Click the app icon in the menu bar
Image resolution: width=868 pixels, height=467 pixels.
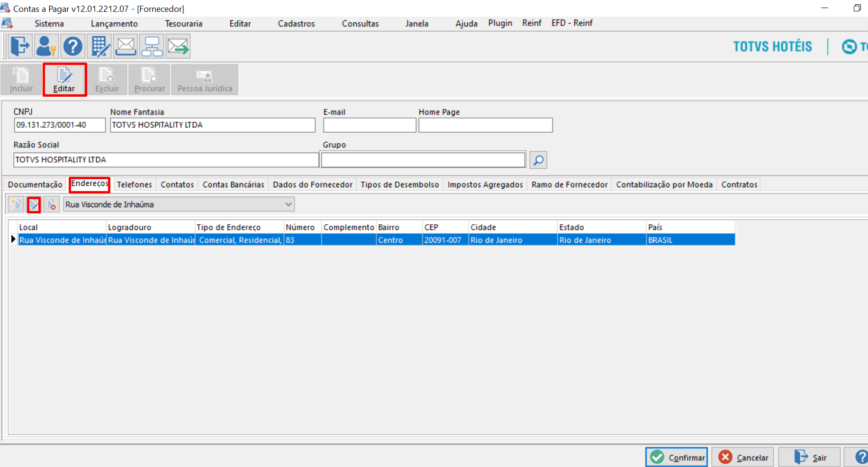click(x=7, y=23)
